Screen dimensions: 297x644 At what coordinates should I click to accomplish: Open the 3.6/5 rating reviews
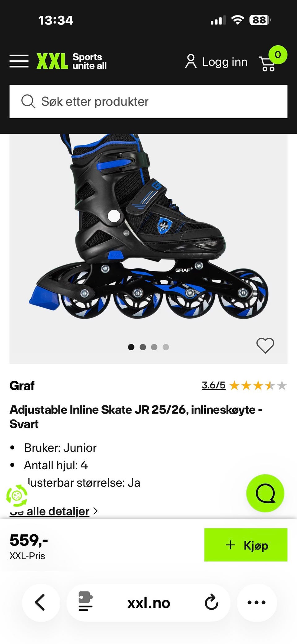(x=213, y=385)
